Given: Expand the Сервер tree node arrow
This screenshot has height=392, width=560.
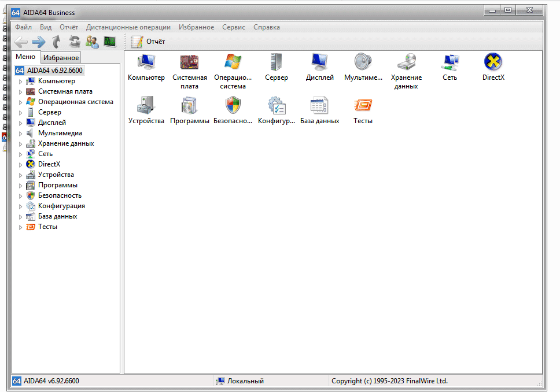Looking at the screenshot, I should (20, 113).
